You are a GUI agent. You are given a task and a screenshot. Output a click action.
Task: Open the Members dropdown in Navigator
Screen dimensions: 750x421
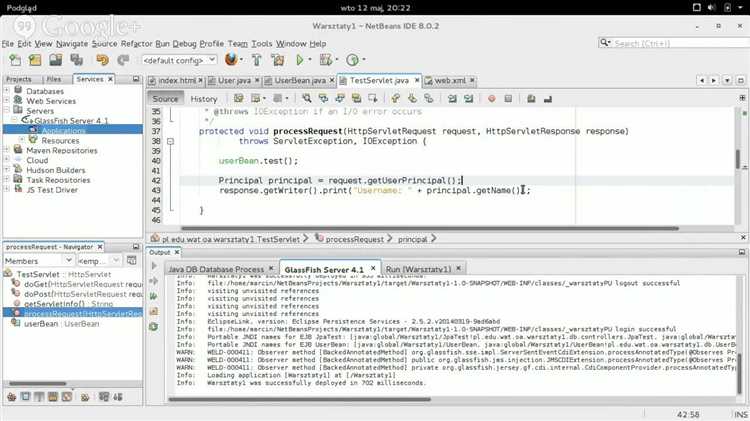pyautogui.click(x=30, y=260)
